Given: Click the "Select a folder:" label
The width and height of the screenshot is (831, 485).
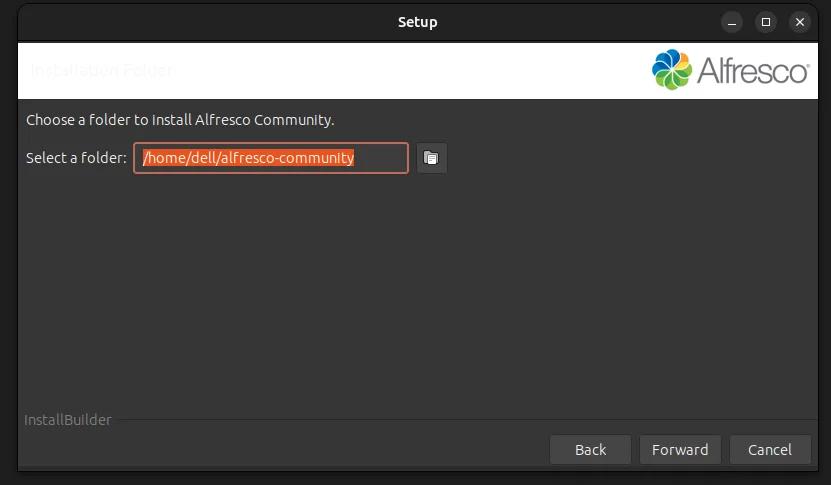Looking at the screenshot, I should tap(76, 158).
